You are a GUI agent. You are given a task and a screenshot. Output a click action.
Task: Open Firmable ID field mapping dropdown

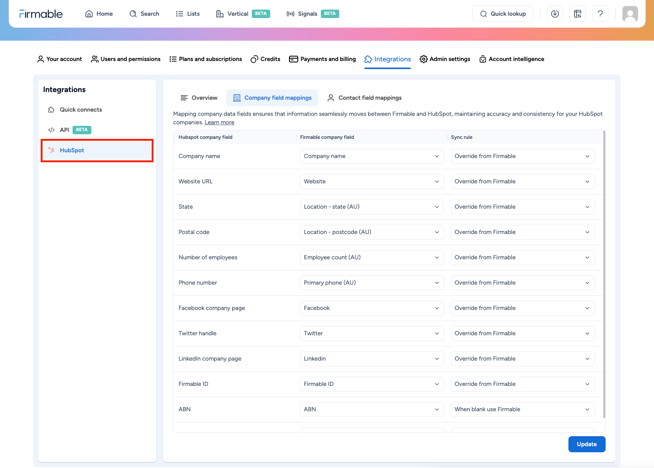[x=371, y=384]
